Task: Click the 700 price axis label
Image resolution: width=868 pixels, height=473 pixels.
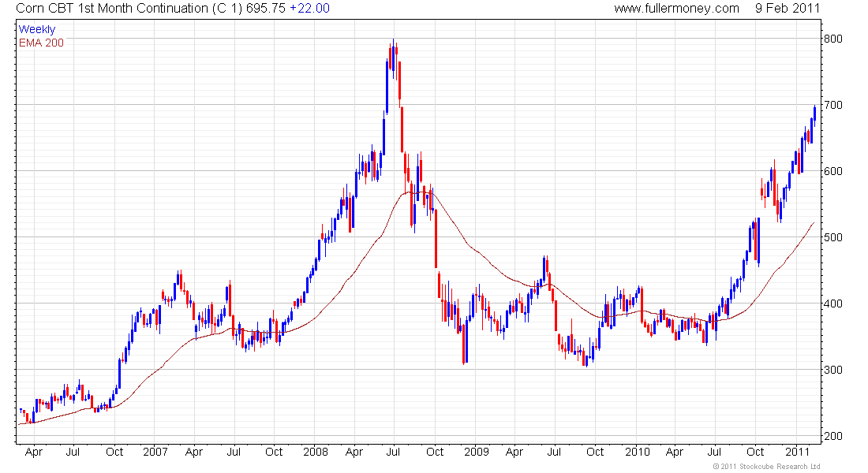Action: click(833, 105)
